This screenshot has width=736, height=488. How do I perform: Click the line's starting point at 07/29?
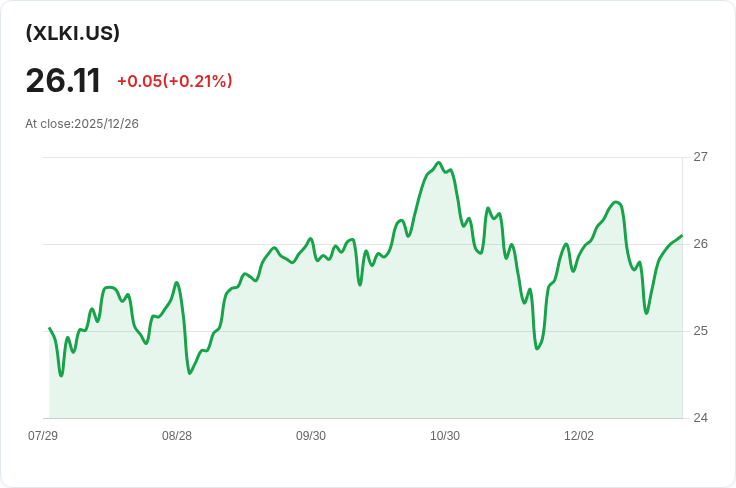coord(50,328)
